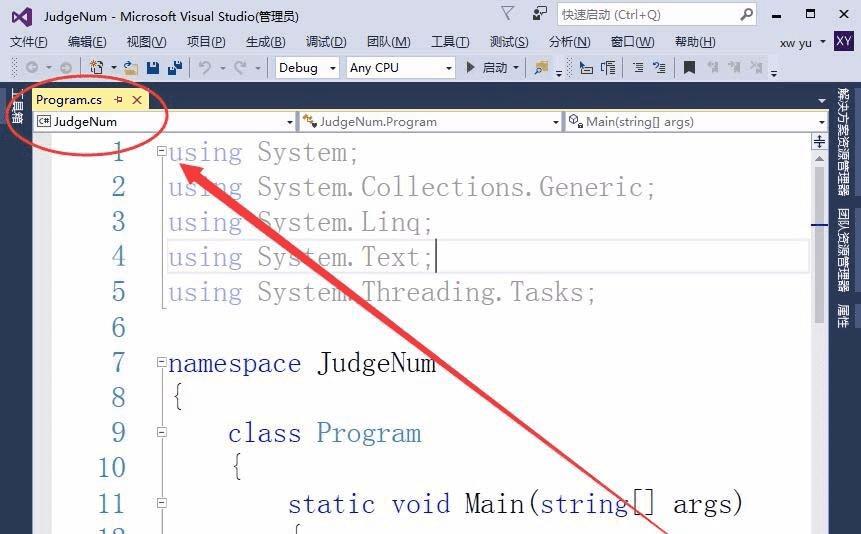Open the 测试(S) menu
This screenshot has width=861, height=534.
(509, 42)
